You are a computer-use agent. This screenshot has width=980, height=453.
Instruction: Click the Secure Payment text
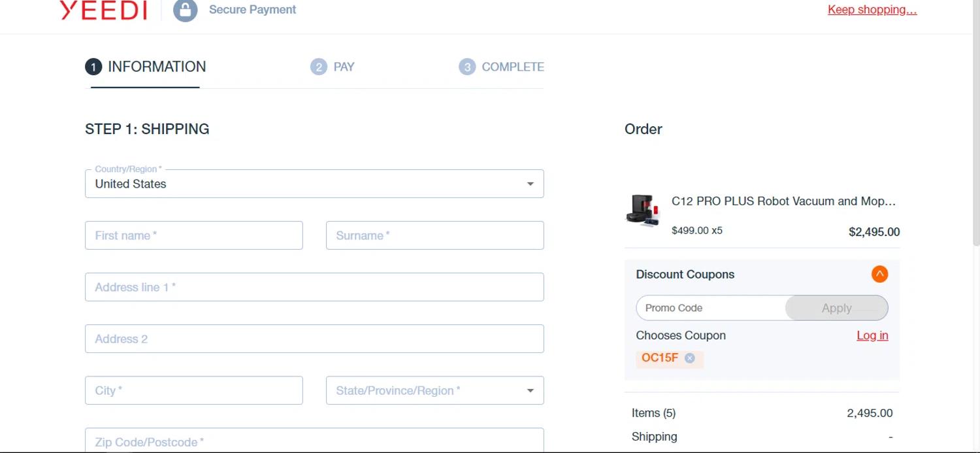point(252,10)
